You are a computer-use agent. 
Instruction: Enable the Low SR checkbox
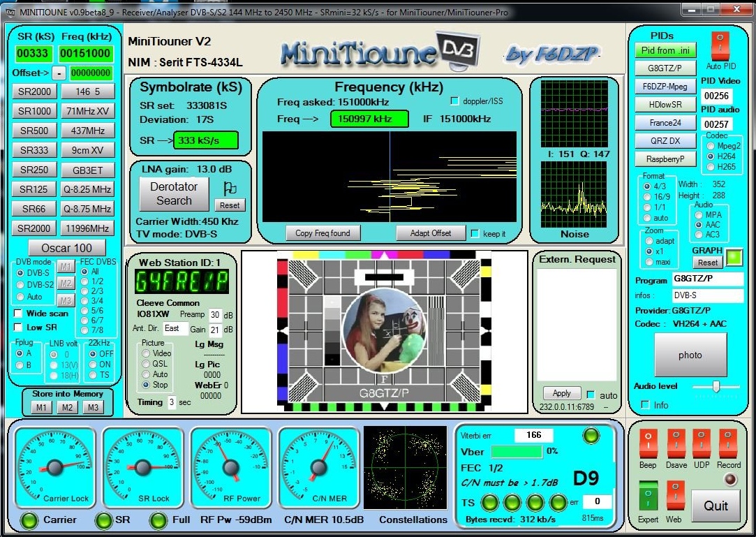coord(18,327)
